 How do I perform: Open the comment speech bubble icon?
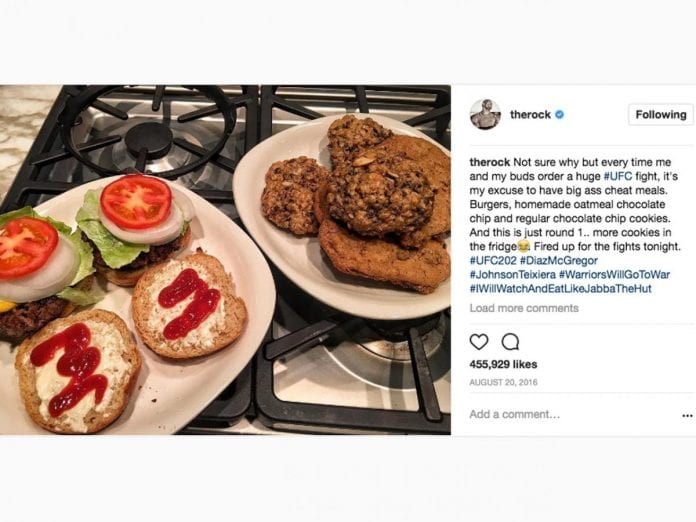point(510,342)
